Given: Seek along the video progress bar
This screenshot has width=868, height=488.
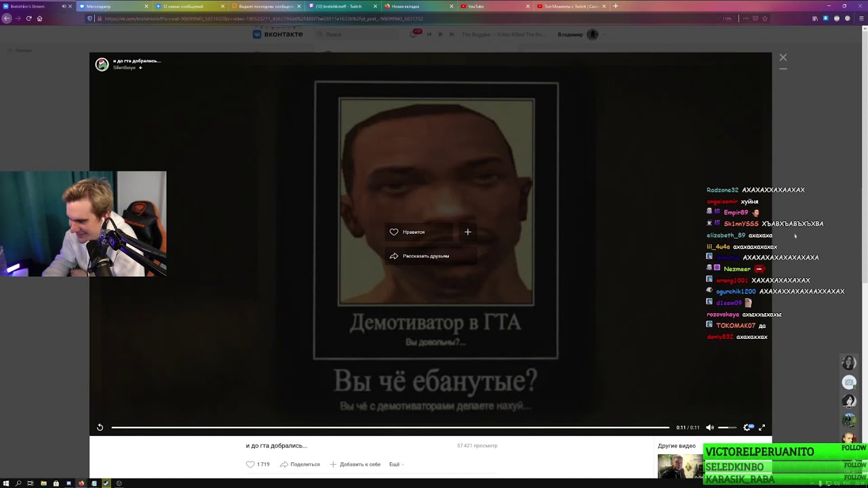Looking at the screenshot, I should pyautogui.click(x=391, y=427).
